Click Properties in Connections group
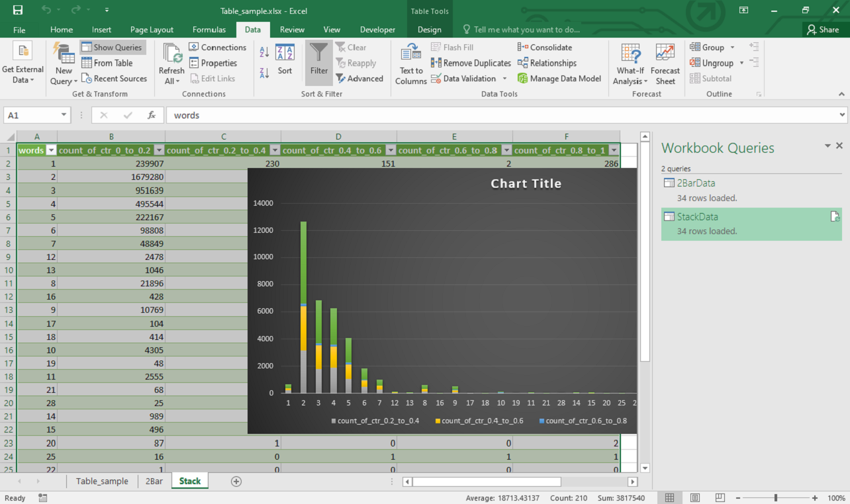Image resolution: width=850 pixels, height=504 pixels. click(x=213, y=63)
